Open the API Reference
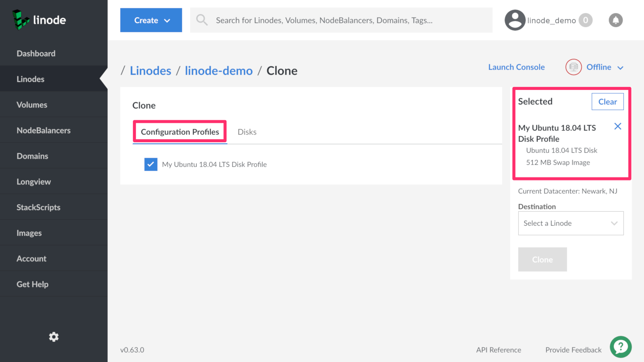This screenshot has height=362, width=644. pyautogui.click(x=499, y=349)
